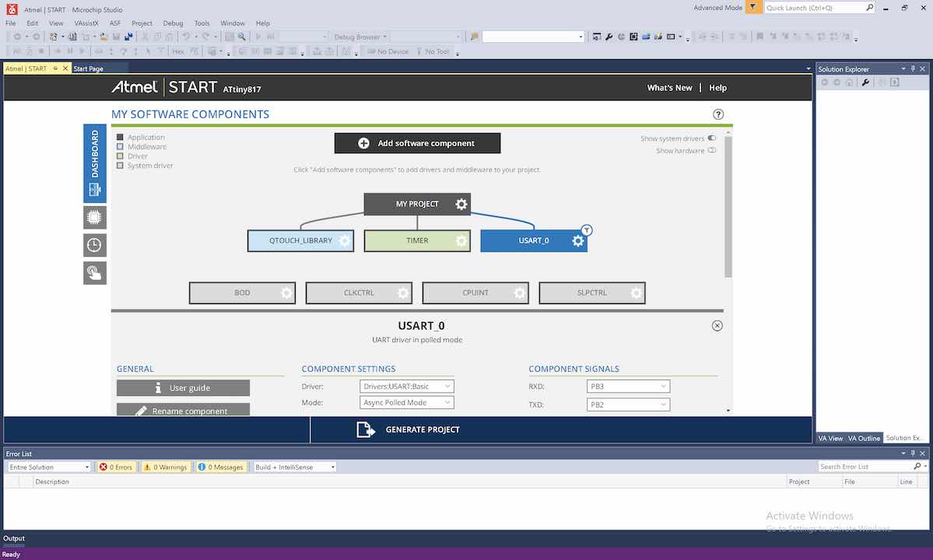
Task: Open the USART_0 gear settings icon
Action: click(x=577, y=241)
